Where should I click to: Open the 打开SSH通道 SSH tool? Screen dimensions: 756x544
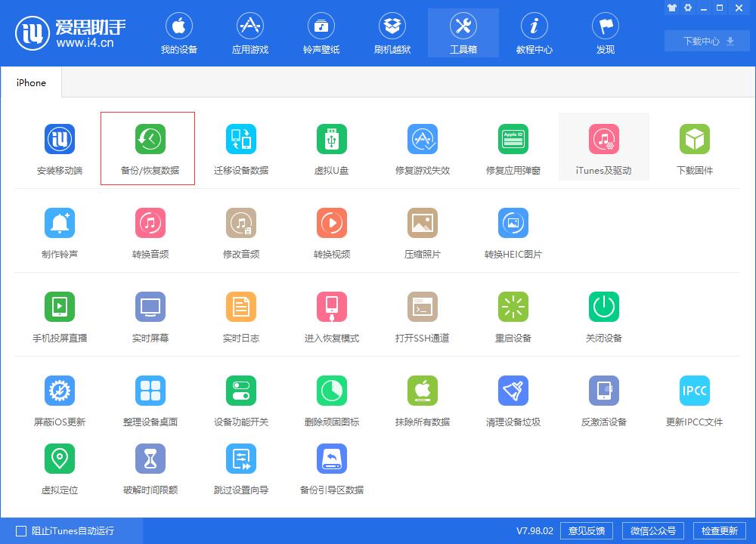[422, 314]
